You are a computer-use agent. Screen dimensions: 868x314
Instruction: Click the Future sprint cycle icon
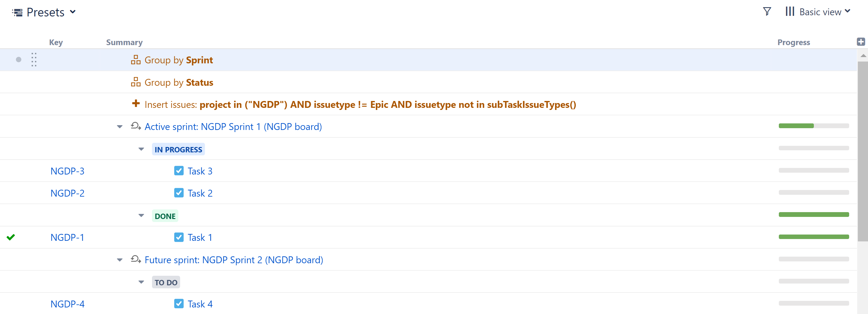pyautogui.click(x=136, y=259)
